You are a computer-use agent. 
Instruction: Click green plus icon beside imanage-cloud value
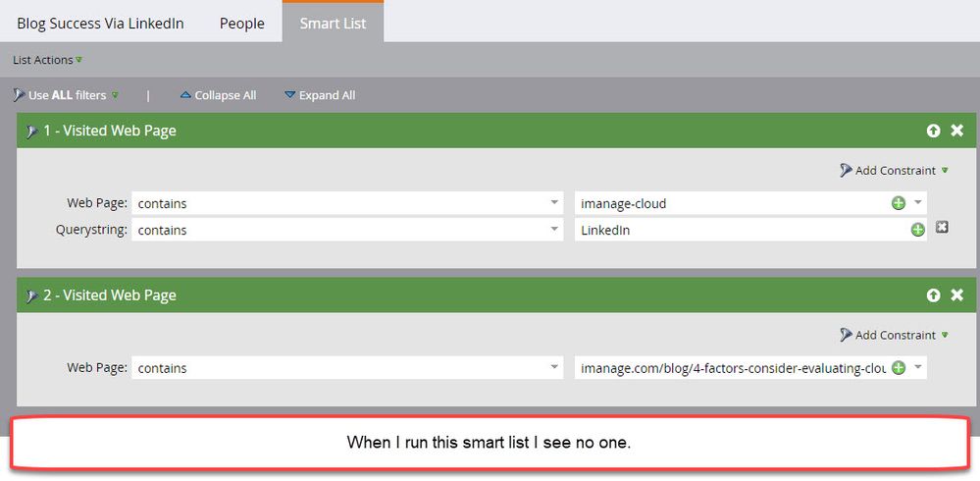coord(898,203)
